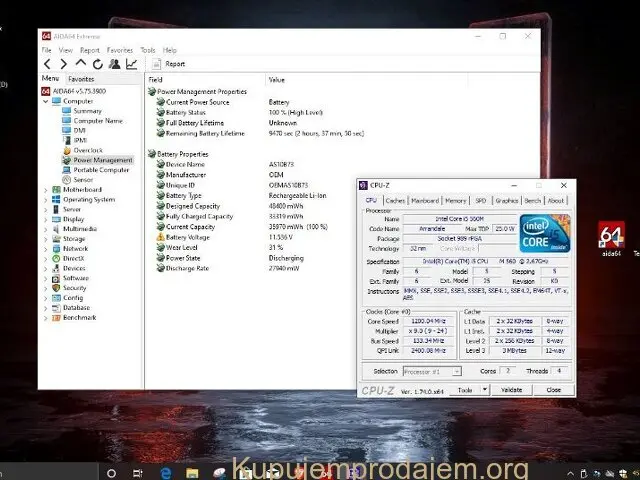Screen dimensions: 640x480
Task: Open the Overclock item in the tree
Action: point(87,150)
